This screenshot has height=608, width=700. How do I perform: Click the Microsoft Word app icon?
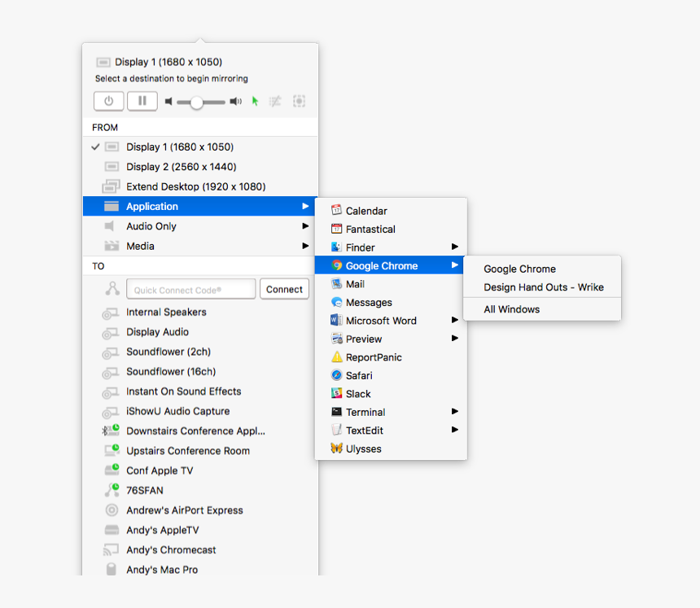(x=337, y=321)
